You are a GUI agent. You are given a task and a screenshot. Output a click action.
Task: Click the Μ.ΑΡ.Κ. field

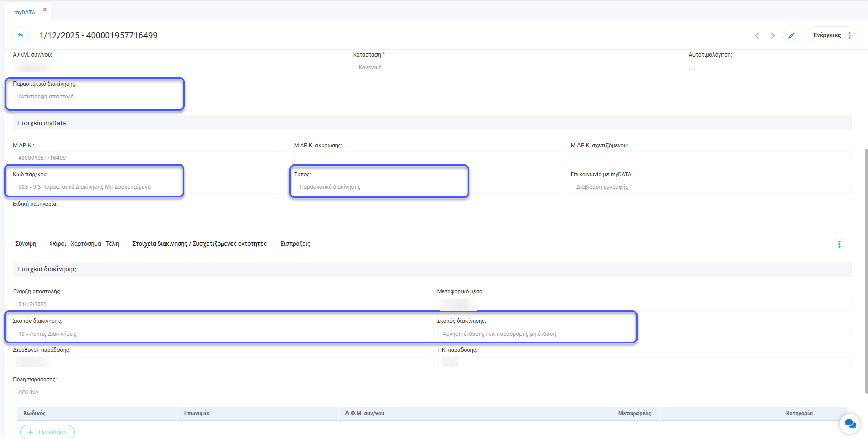click(x=149, y=158)
